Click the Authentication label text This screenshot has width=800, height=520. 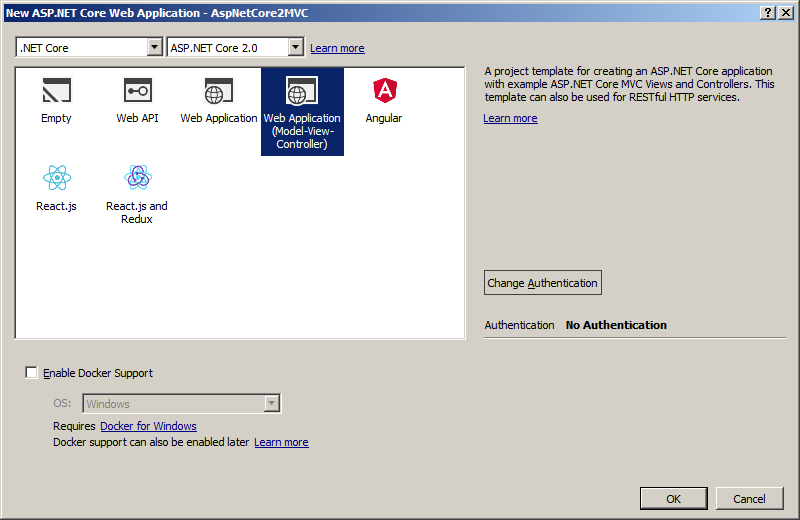(x=519, y=325)
